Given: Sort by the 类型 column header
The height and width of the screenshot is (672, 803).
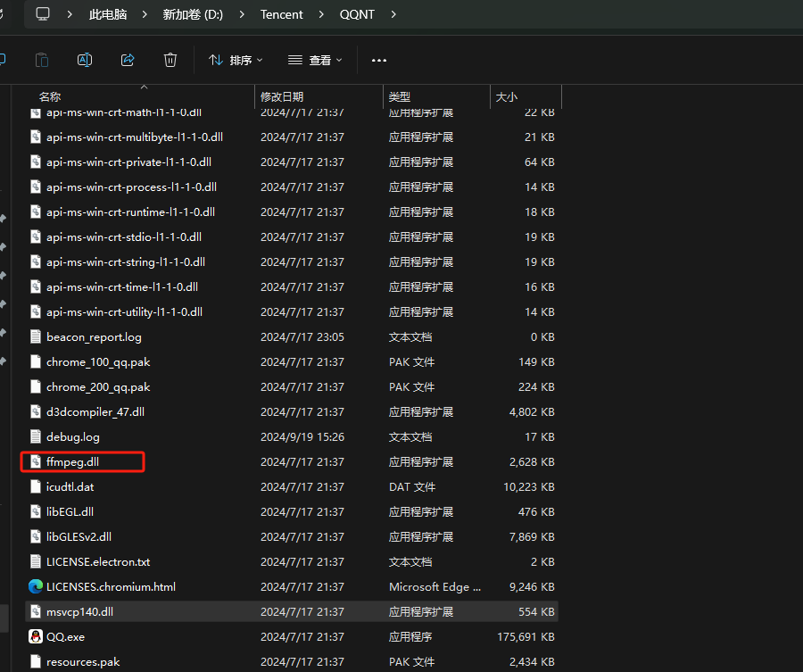Looking at the screenshot, I should pyautogui.click(x=400, y=96).
